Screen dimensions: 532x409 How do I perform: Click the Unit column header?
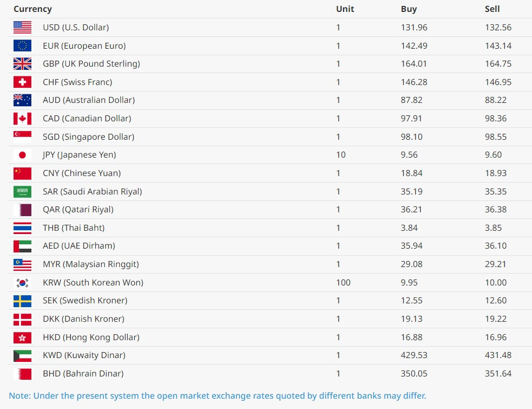pyautogui.click(x=345, y=9)
